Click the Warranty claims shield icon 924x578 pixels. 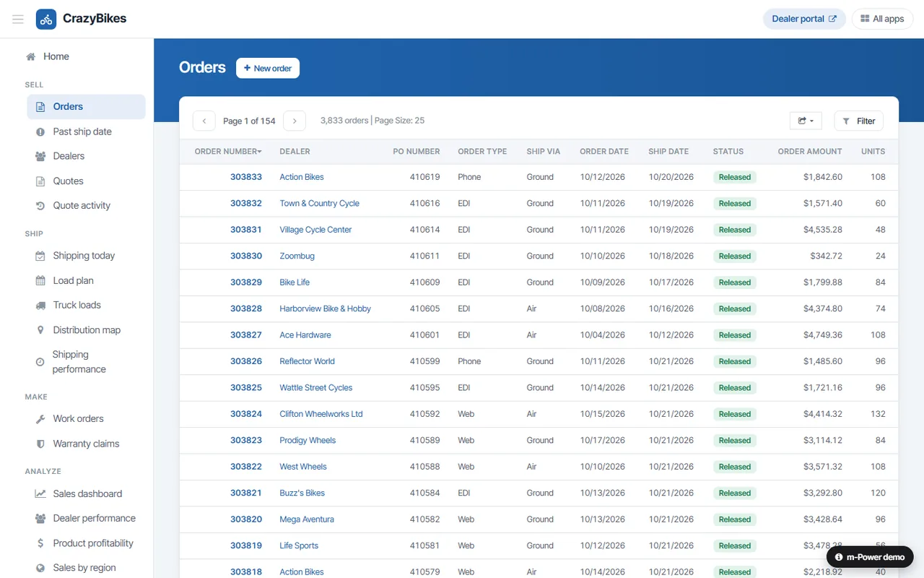[40, 444]
